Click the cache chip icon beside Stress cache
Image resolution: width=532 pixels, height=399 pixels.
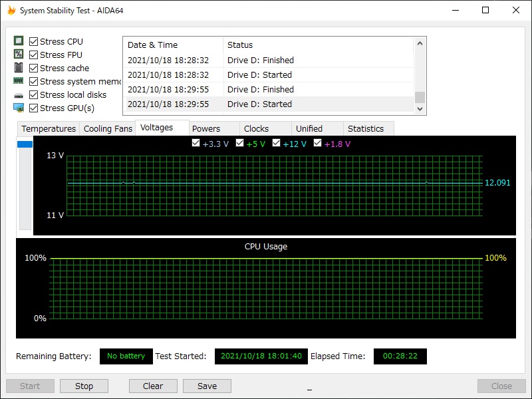[x=19, y=68]
